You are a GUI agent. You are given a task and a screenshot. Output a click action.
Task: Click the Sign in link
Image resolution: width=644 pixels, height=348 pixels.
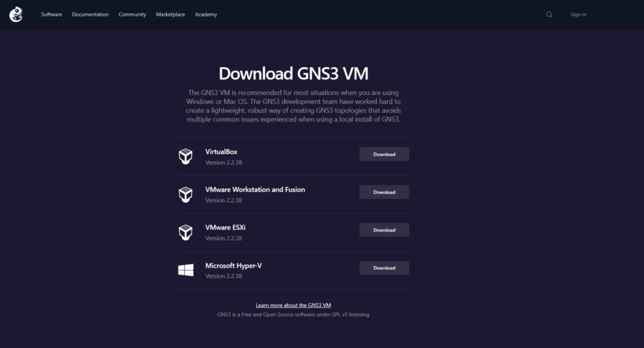[579, 14]
